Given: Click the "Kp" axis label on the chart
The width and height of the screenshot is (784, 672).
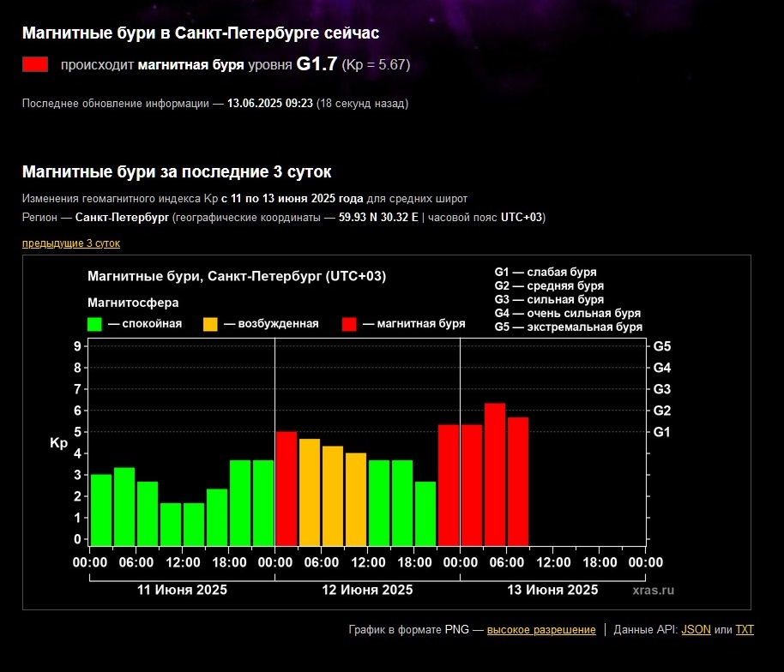Looking at the screenshot, I should coord(58,442).
